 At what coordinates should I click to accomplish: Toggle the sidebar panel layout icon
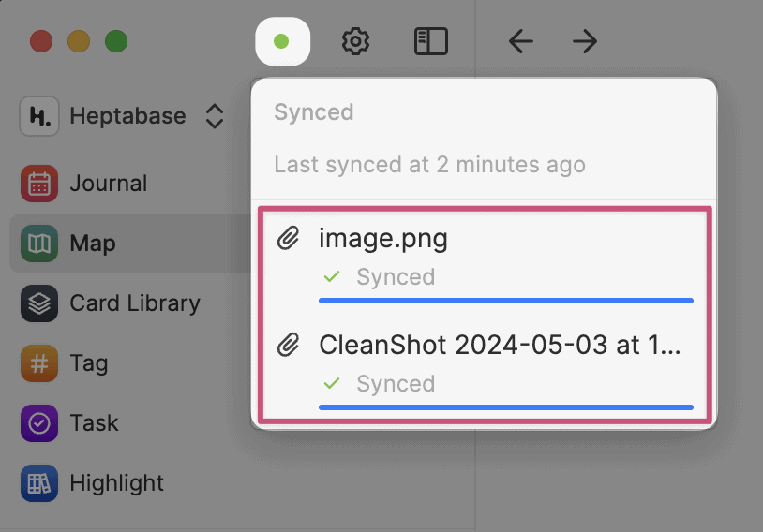coord(430,41)
